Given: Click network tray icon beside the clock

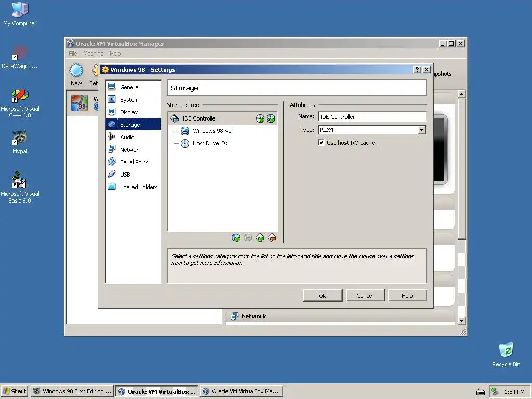Looking at the screenshot, I should [x=495, y=392].
